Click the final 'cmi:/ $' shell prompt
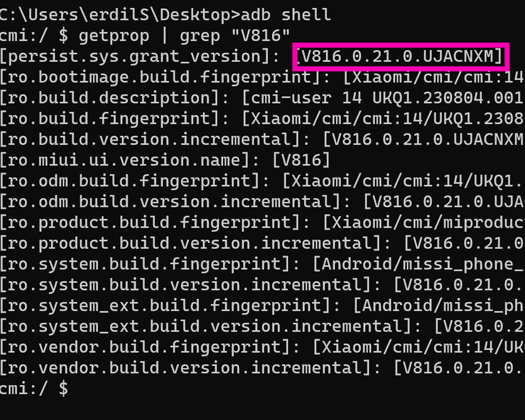The image size is (525, 420). (x=34, y=389)
